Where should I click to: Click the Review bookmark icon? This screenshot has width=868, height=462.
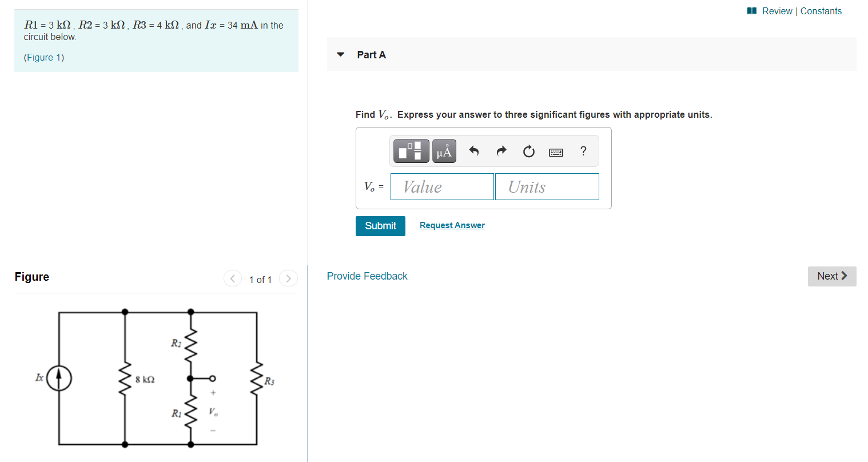coord(751,10)
